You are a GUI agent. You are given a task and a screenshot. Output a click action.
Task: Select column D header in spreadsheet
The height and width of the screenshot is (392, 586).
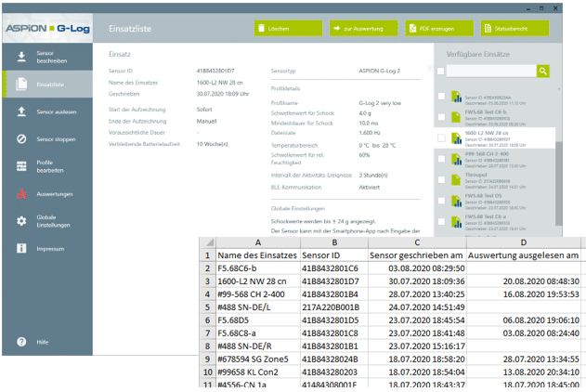click(x=524, y=242)
